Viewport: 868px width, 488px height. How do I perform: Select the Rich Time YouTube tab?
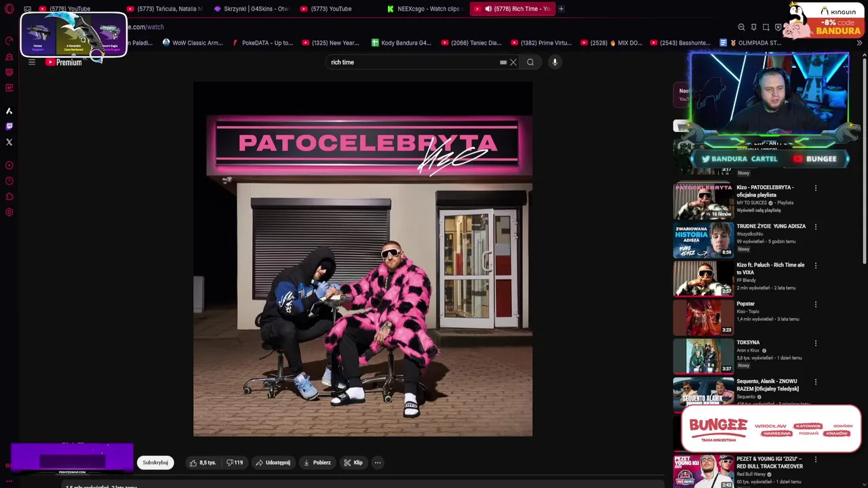(x=512, y=9)
